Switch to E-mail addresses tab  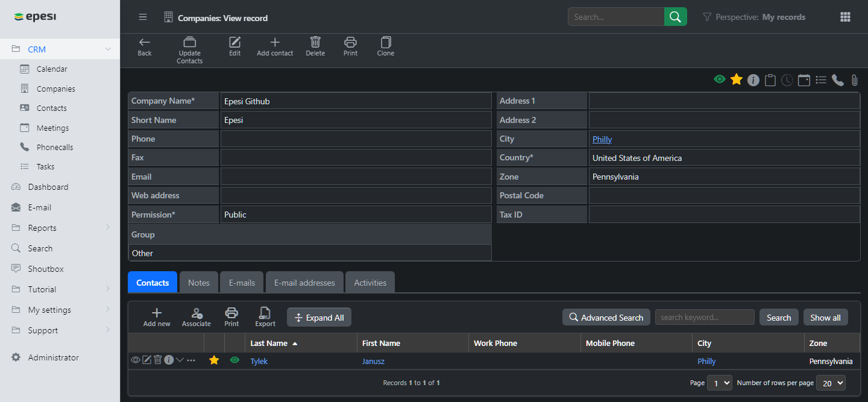tap(304, 283)
